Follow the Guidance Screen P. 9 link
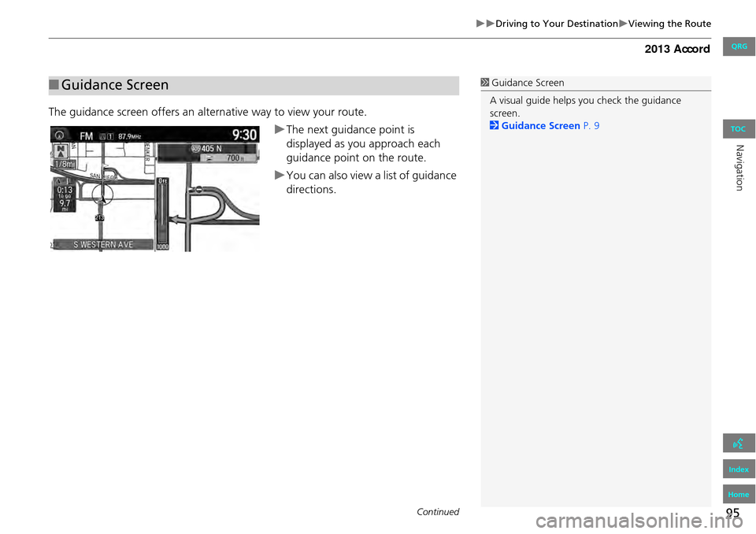Screen dimensions: 756x534 pyautogui.click(x=550, y=126)
